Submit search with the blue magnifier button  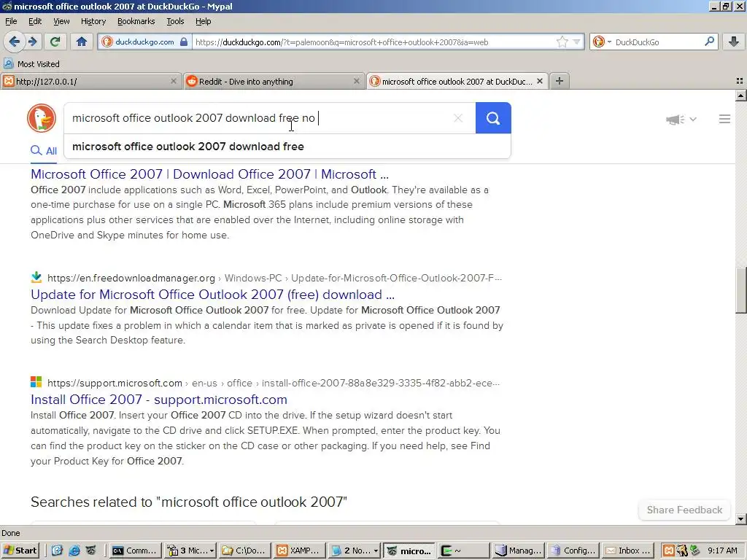tap(493, 118)
